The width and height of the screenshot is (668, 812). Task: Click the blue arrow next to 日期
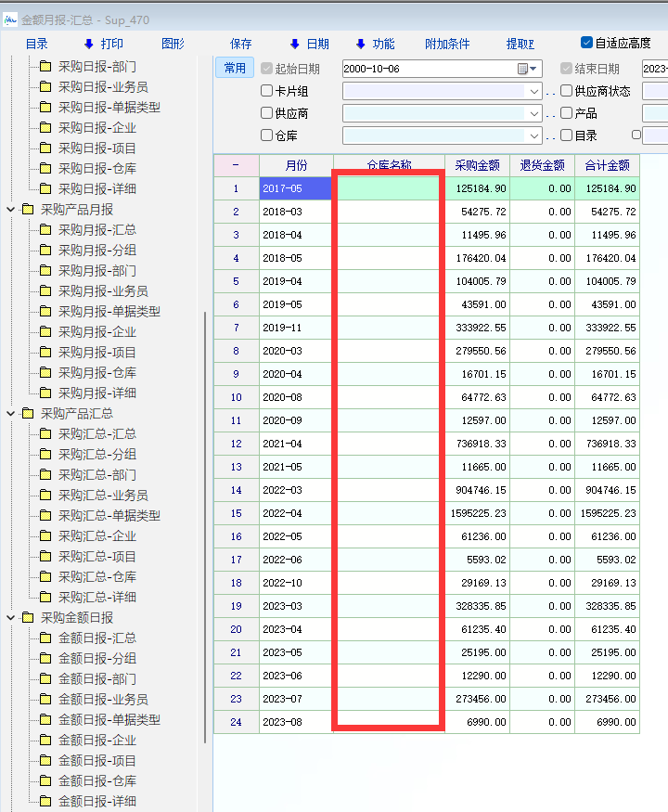(x=295, y=44)
